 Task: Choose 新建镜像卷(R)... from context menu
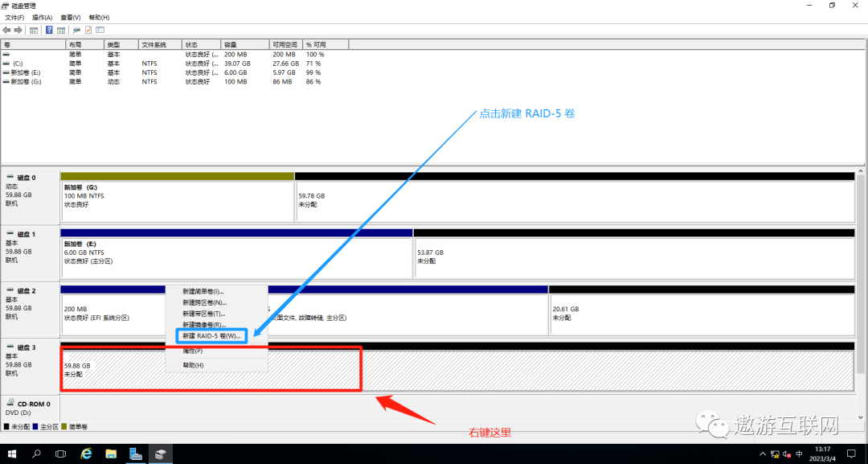tap(217, 324)
